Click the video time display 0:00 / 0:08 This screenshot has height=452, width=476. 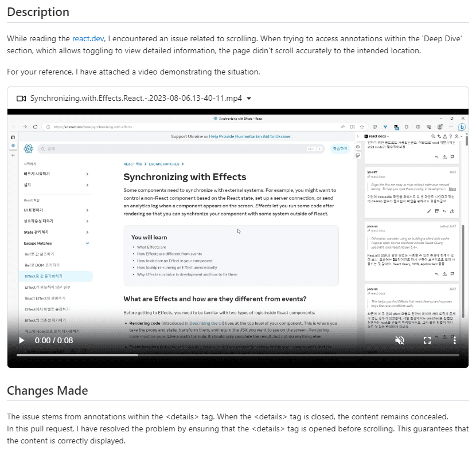pos(54,340)
